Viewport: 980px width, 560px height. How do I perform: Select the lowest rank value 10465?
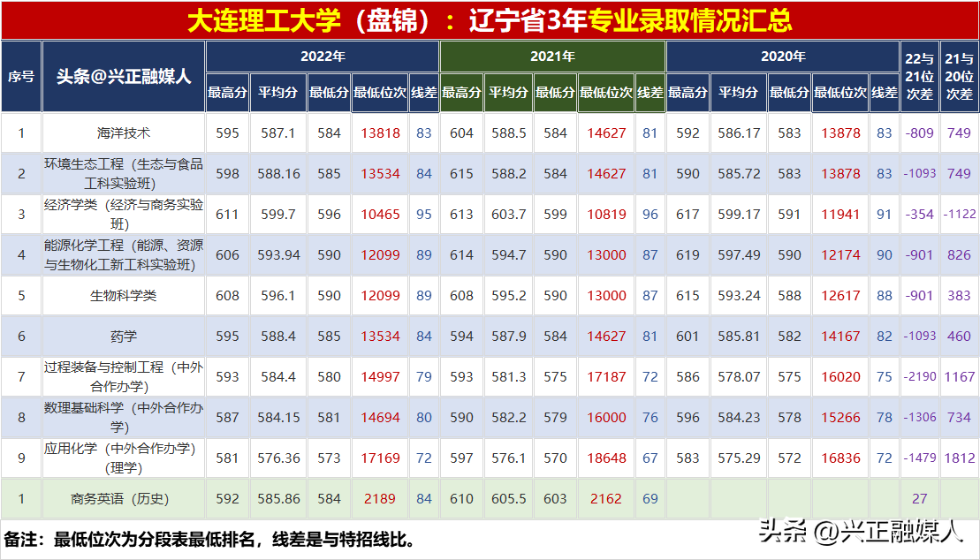pyautogui.click(x=380, y=215)
